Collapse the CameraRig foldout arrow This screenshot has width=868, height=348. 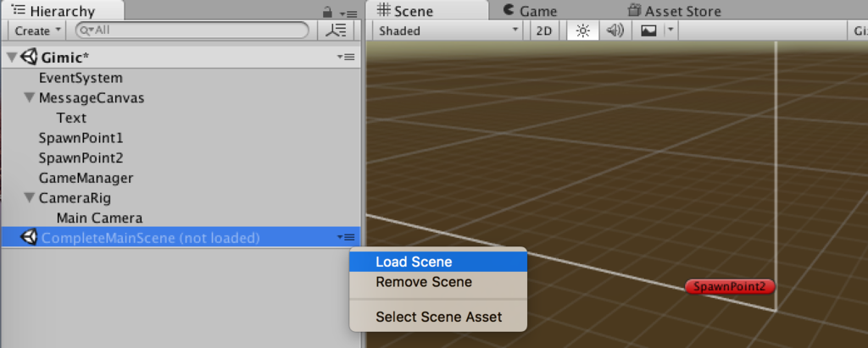coord(30,198)
